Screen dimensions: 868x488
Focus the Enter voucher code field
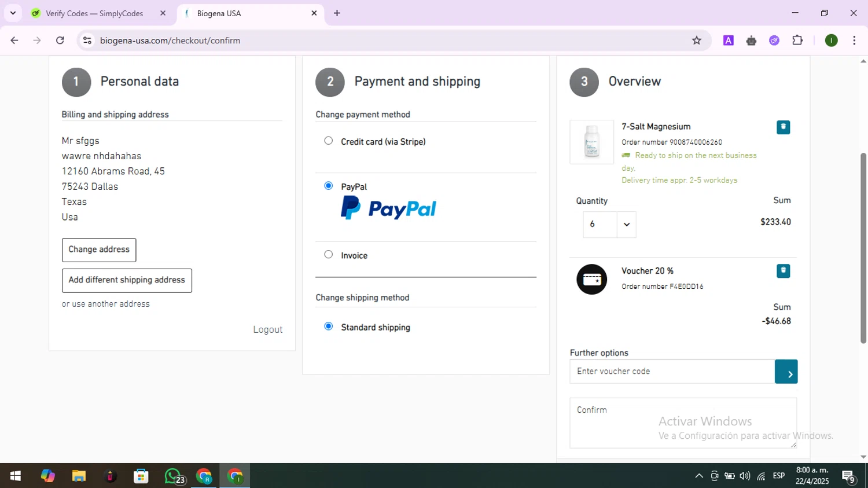tap(672, 372)
